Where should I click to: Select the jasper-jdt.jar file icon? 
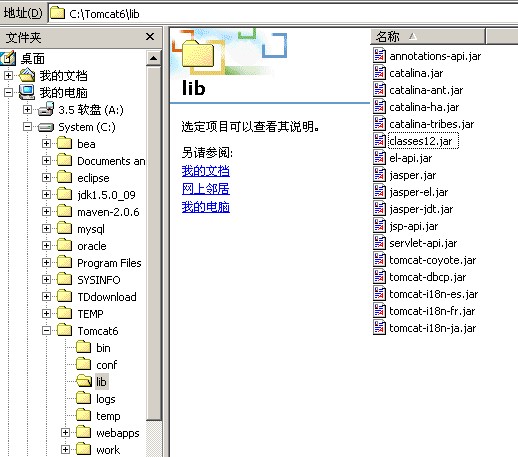tap(379, 209)
